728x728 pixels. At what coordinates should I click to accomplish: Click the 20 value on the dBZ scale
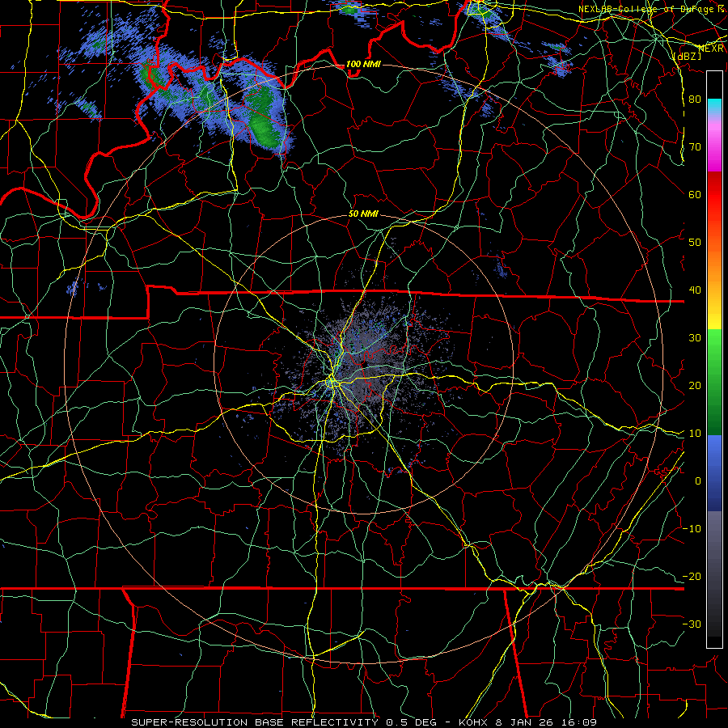(x=695, y=385)
